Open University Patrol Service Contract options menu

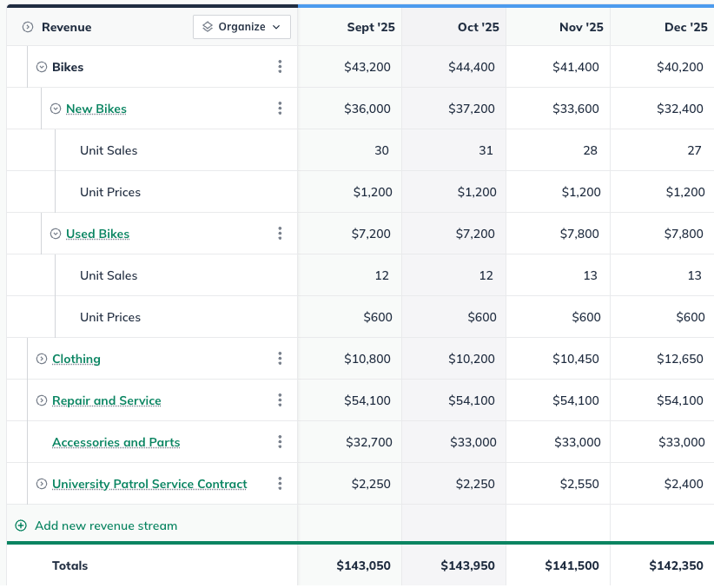280,484
